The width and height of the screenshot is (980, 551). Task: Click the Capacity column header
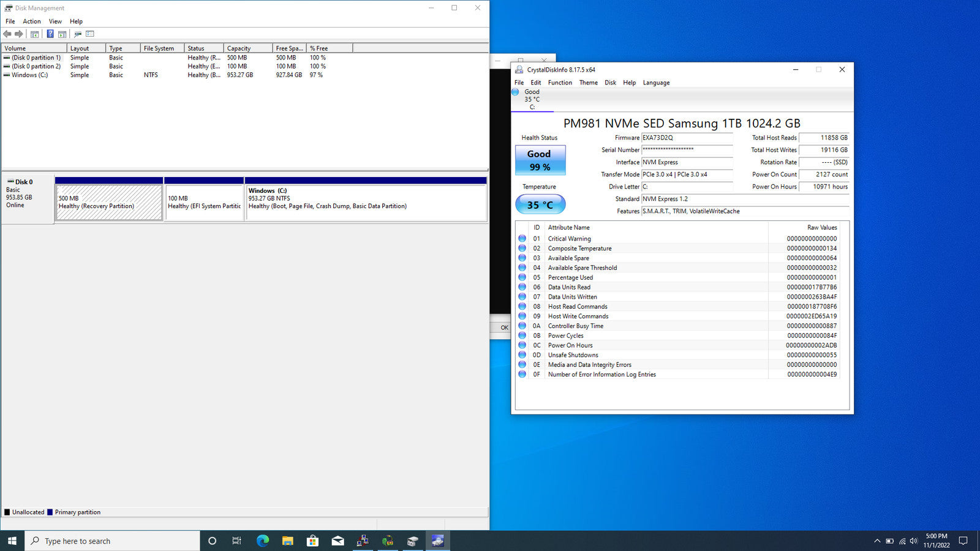click(247, 48)
